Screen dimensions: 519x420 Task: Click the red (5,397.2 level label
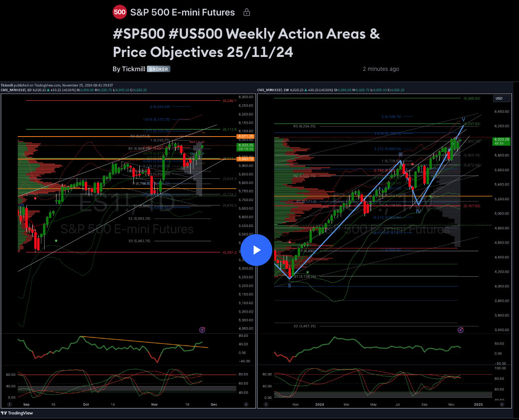point(230,252)
